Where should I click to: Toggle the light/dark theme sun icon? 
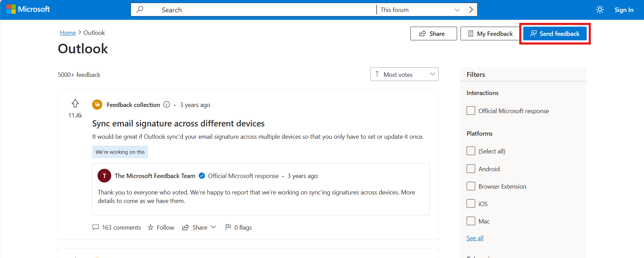point(600,10)
